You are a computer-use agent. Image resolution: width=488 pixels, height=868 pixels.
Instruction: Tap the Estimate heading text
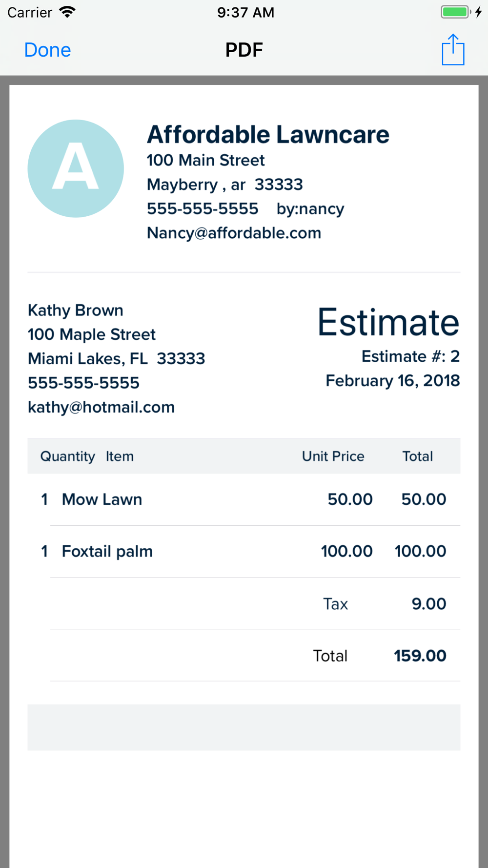388,322
